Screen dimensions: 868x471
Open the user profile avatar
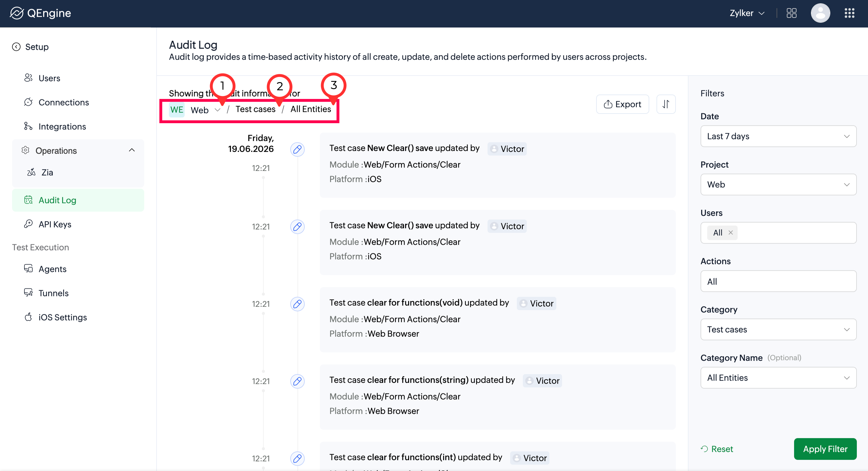coord(820,13)
